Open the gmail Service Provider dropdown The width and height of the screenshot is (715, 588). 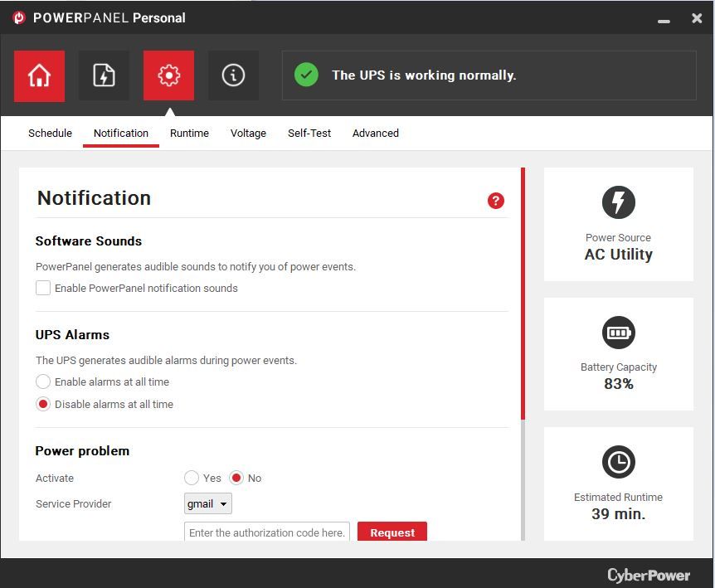[208, 503]
